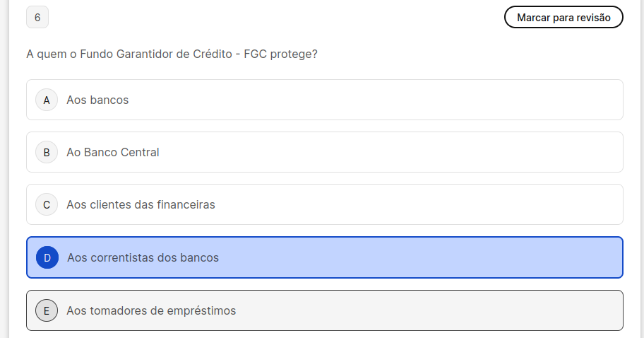The width and height of the screenshot is (644, 338).
Task: Click the letter C circle badge
Action: coord(47,205)
